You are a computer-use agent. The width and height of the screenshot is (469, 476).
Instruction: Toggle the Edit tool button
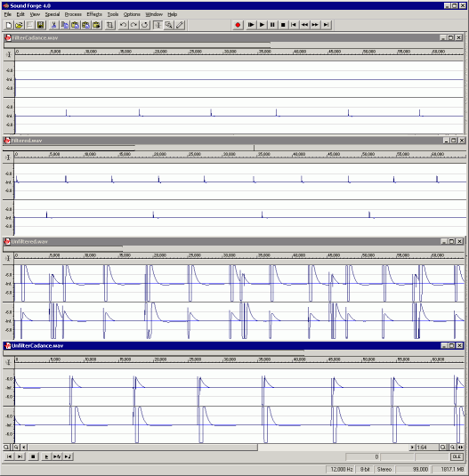click(x=158, y=25)
